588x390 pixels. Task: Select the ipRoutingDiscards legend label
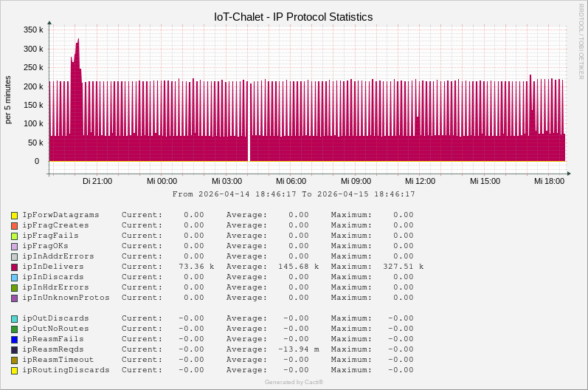click(66, 370)
